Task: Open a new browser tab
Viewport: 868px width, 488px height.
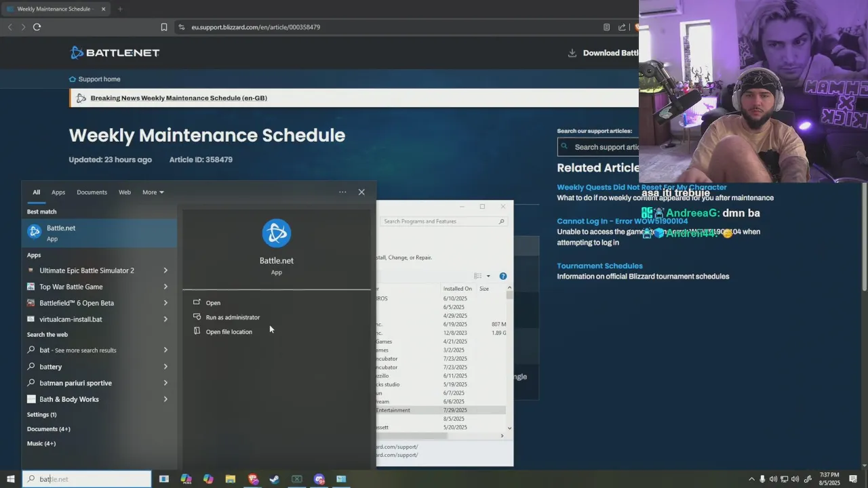Action: [120, 9]
